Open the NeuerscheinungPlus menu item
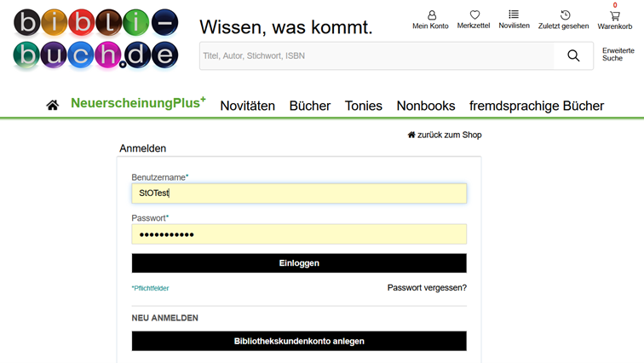This screenshot has width=644, height=363. 138,104
